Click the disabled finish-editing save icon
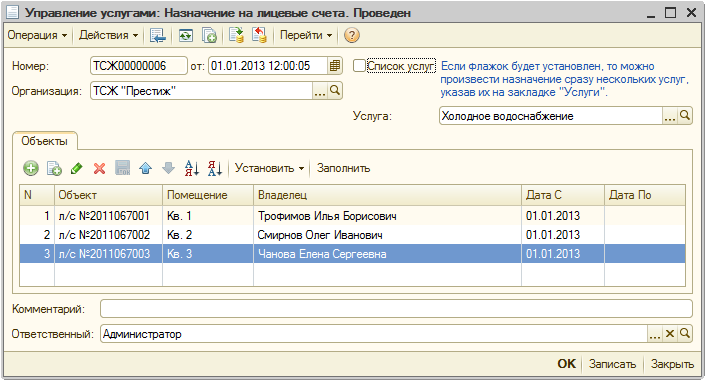 (123, 169)
